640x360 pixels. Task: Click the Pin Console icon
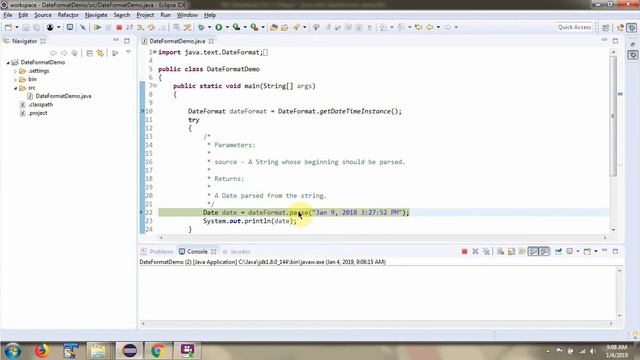[558, 251]
